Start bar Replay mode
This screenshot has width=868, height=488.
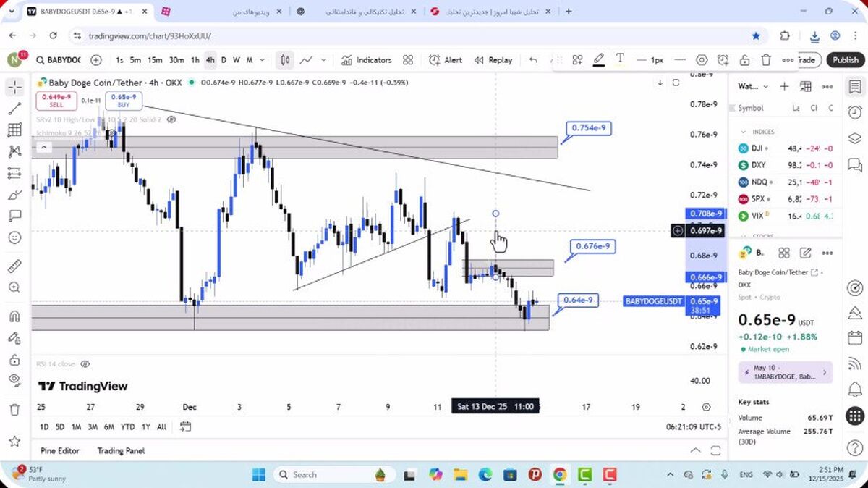[x=493, y=60]
